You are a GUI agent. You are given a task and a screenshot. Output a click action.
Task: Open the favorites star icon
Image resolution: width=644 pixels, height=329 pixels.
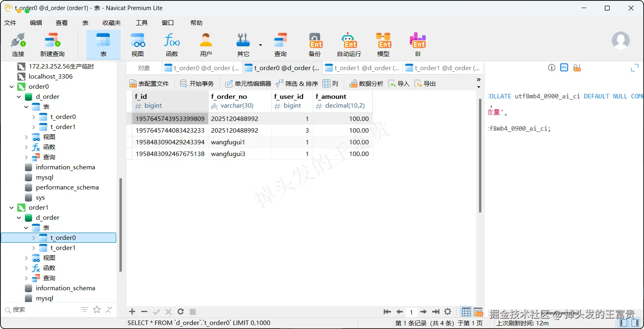coord(97,310)
